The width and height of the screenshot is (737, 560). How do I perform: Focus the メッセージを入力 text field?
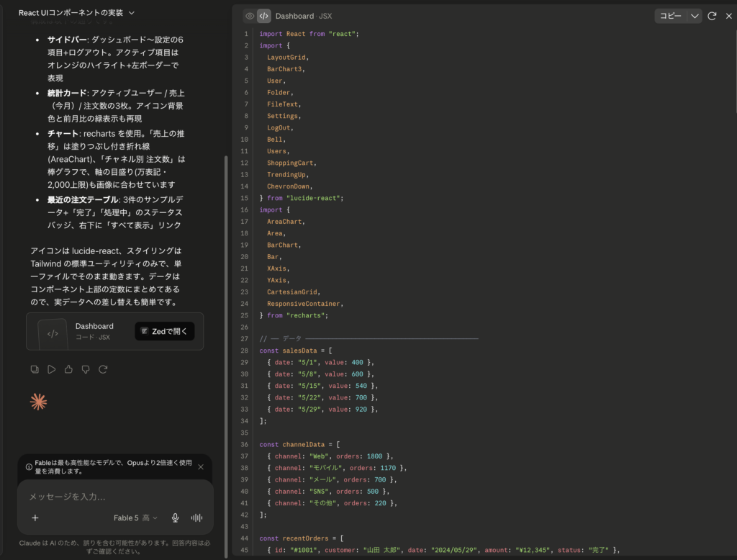tap(115, 497)
